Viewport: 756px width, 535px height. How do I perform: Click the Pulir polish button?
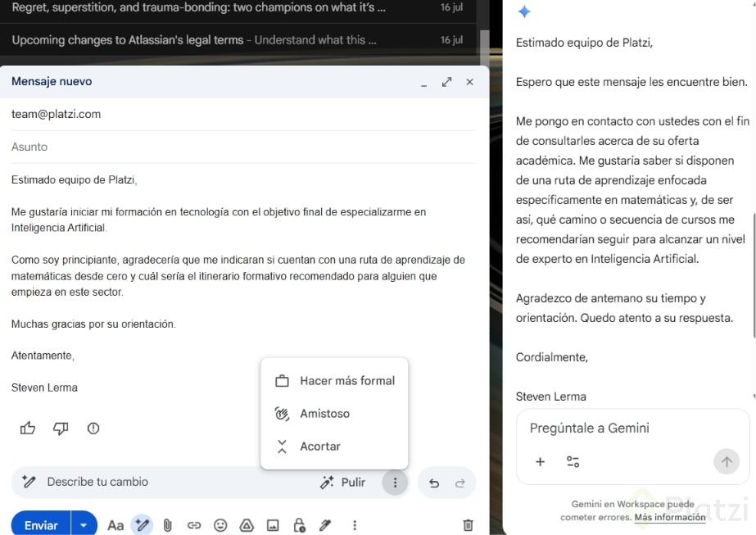343,483
